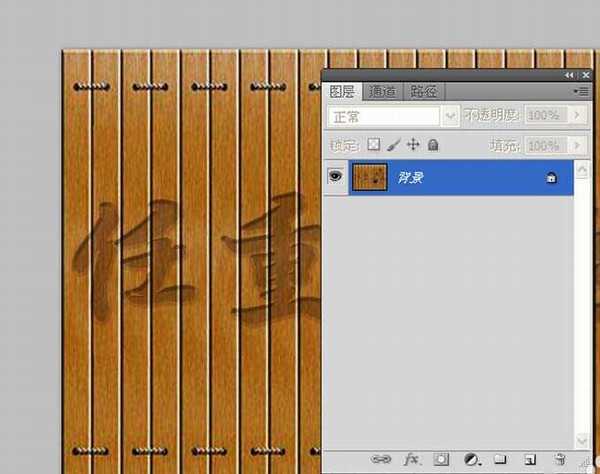Toggle lock position move icon
This screenshot has height=474, width=600.
(413, 145)
